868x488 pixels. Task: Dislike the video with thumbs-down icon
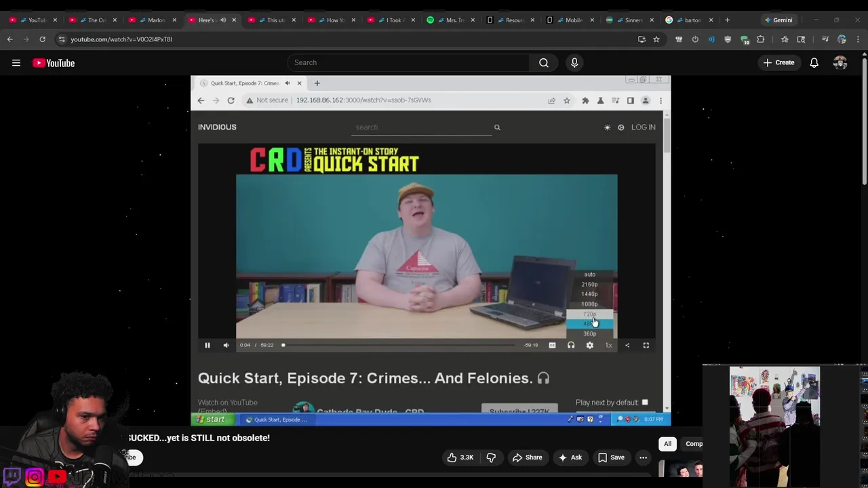click(491, 457)
